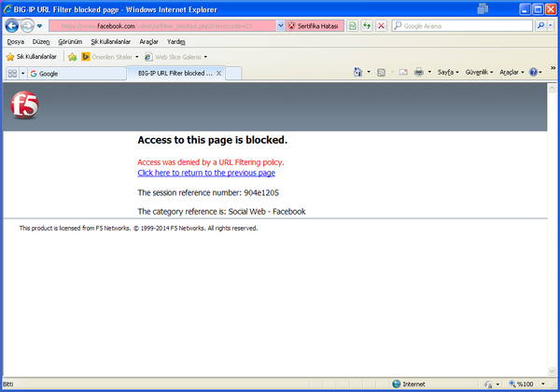Click the Home page icon
Screen dimensions: 560x392
(357, 72)
